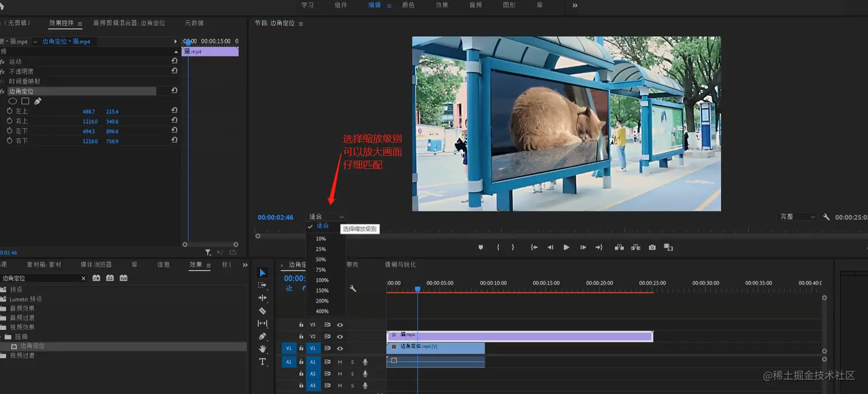Mute track A1
This screenshot has height=394, width=868.
[340, 362]
